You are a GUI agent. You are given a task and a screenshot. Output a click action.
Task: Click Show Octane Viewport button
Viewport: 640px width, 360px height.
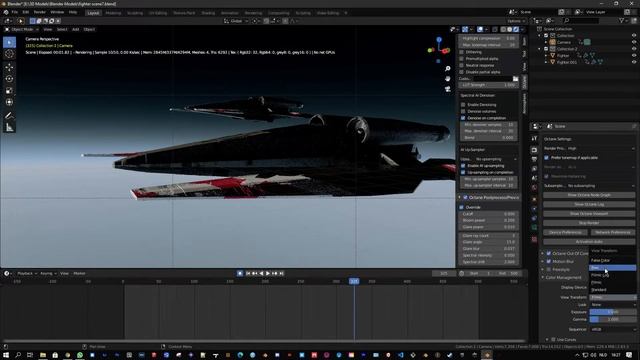[589, 214]
